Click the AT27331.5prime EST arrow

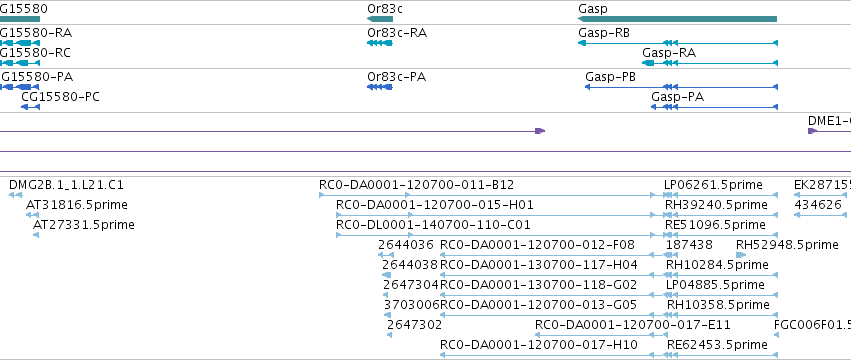36,235
